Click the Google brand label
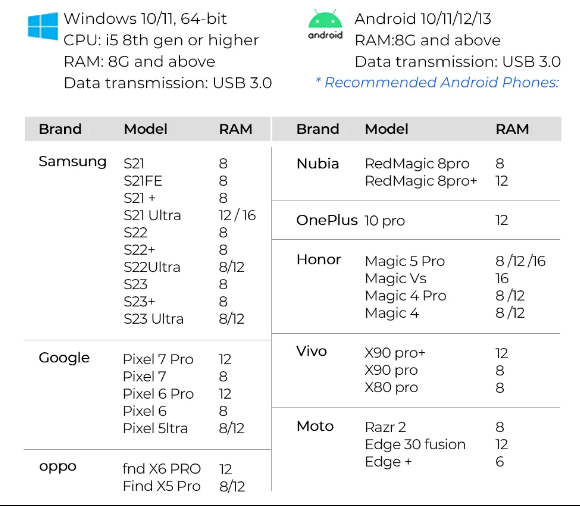This screenshot has width=580, height=507. coord(64,358)
